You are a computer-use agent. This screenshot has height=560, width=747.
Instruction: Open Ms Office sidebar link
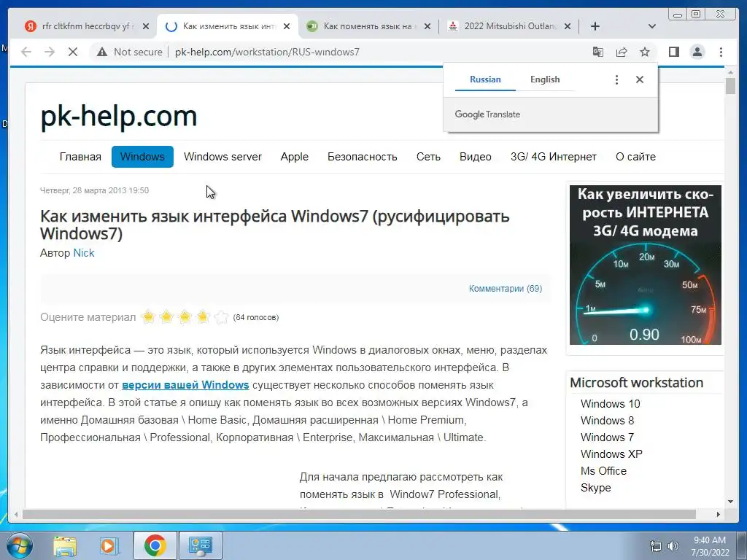tap(603, 471)
